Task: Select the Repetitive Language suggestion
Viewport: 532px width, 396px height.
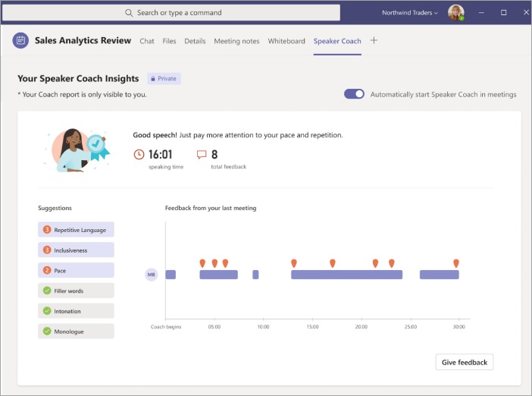Action: 76,230
